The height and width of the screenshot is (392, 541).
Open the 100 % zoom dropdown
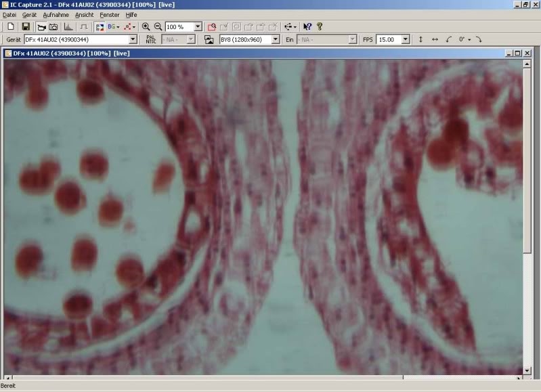point(198,26)
